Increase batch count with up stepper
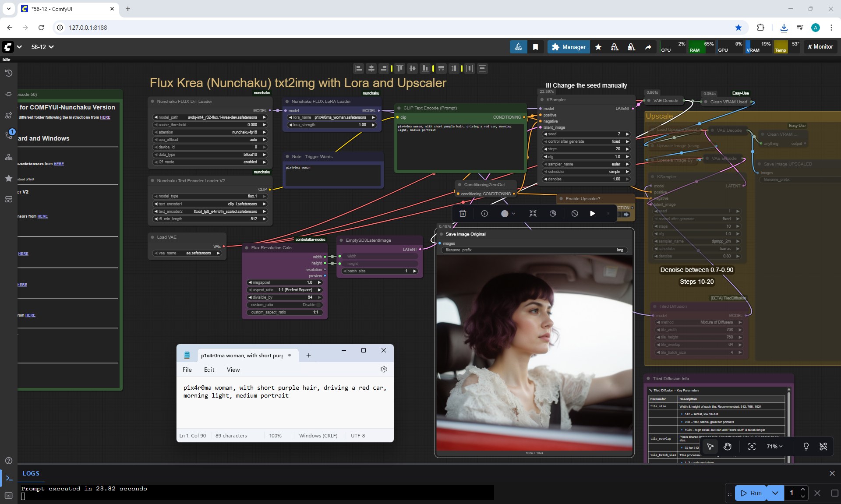841x504 pixels. (x=802, y=490)
